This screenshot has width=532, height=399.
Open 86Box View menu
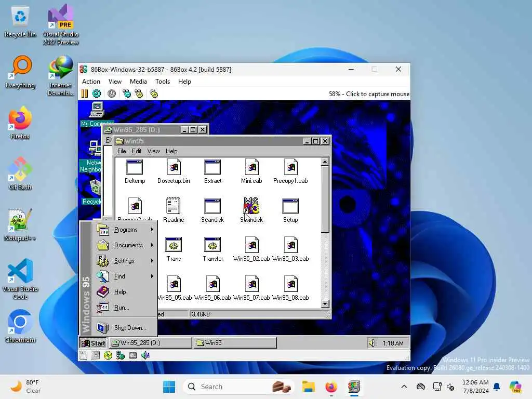tap(115, 82)
